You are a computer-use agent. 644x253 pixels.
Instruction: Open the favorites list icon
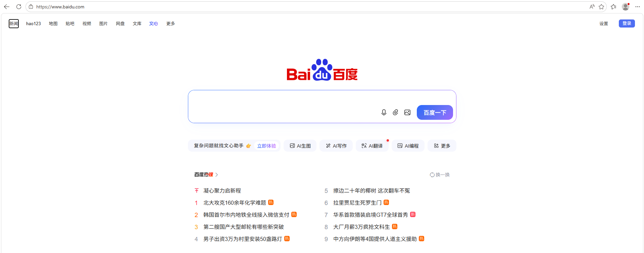point(613,7)
